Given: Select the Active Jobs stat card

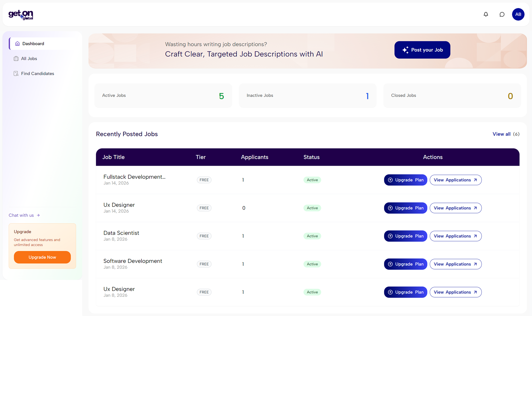Looking at the screenshot, I should click(163, 95).
